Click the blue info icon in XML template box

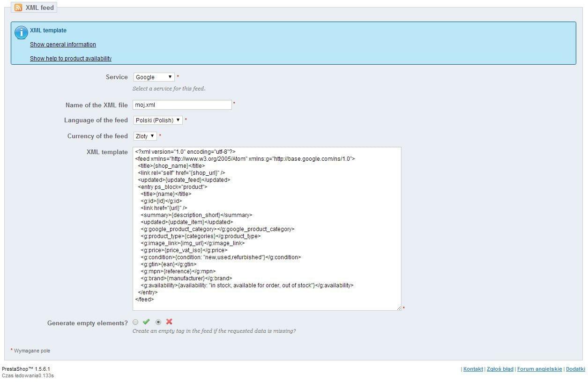21,32
